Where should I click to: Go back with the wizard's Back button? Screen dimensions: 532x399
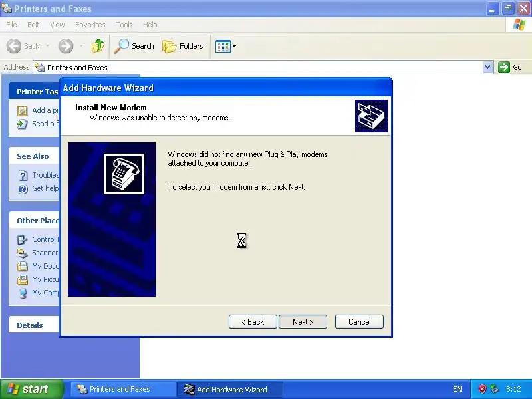tap(253, 322)
